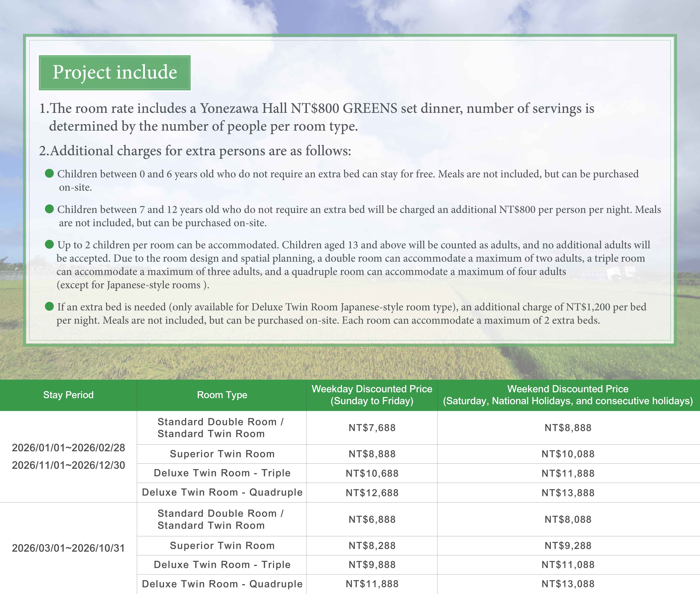Click the green bullet before 'Up to 2 children'
Screen dimensions: 700x594
(x=50, y=244)
